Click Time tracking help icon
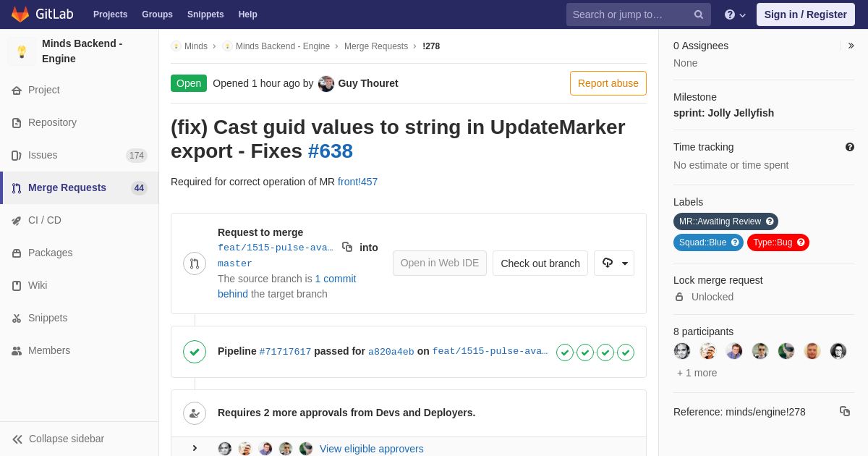The height and width of the screenshot is (456, 868). pos(850,147)
